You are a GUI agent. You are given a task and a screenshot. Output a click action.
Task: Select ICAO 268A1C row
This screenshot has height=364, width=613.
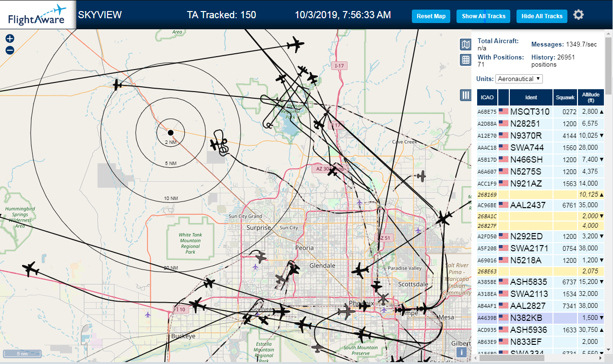point(541,216)
